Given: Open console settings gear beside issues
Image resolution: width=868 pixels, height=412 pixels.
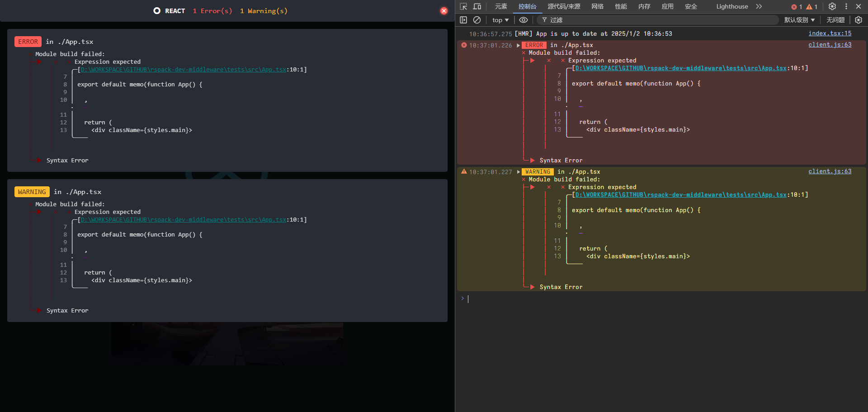Looking at the screenshot, I should pyautogui.click(x=859, y=20).
